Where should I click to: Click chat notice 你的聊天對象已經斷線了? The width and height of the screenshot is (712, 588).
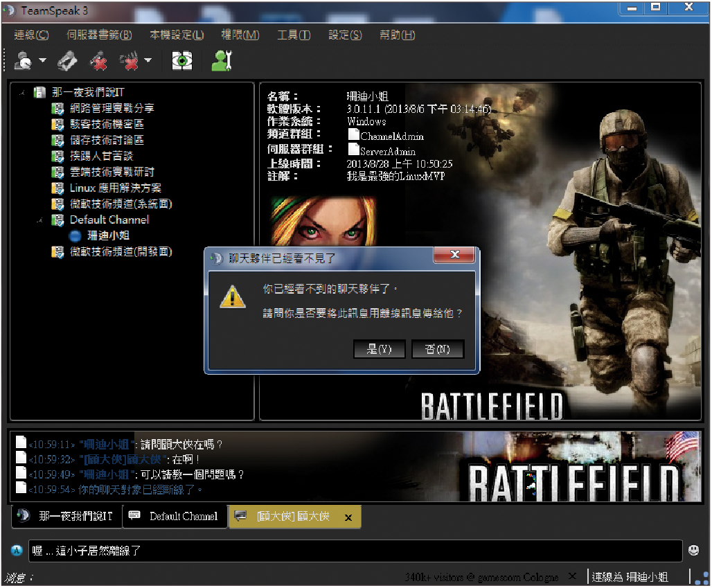coord(141,490)
